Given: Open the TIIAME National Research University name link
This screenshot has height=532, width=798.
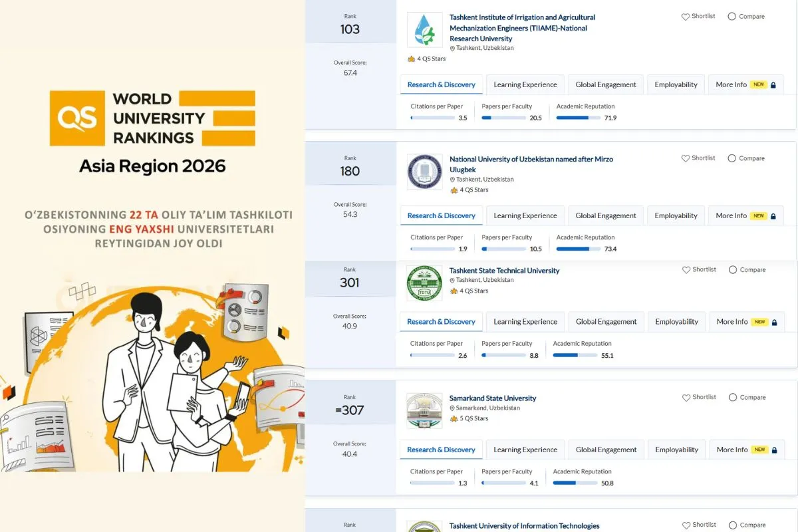Looking at the screenshot, I should pyautogui.click(x=523, y=28).
